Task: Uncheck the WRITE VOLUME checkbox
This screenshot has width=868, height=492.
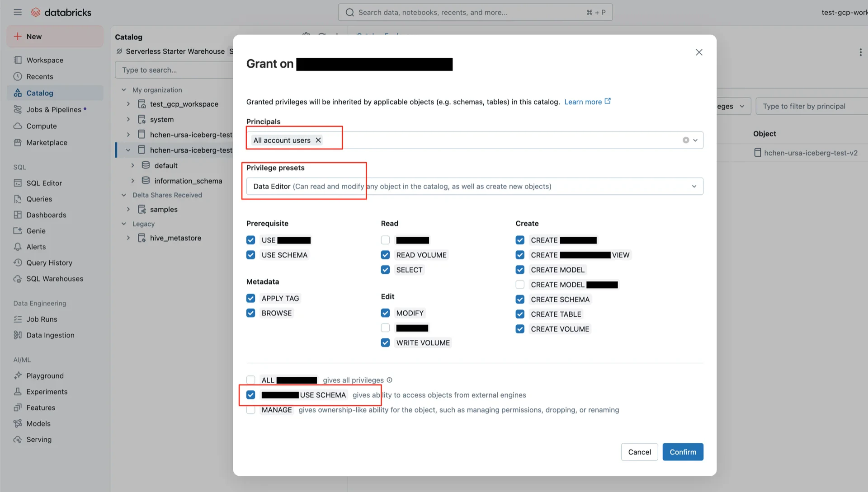Action: 385,342
